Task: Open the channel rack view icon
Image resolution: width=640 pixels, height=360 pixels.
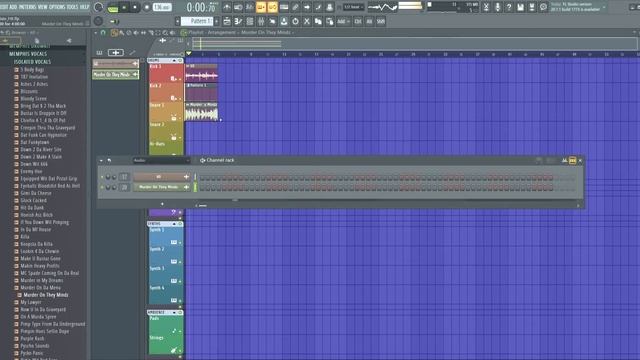Action: [249, 21]
